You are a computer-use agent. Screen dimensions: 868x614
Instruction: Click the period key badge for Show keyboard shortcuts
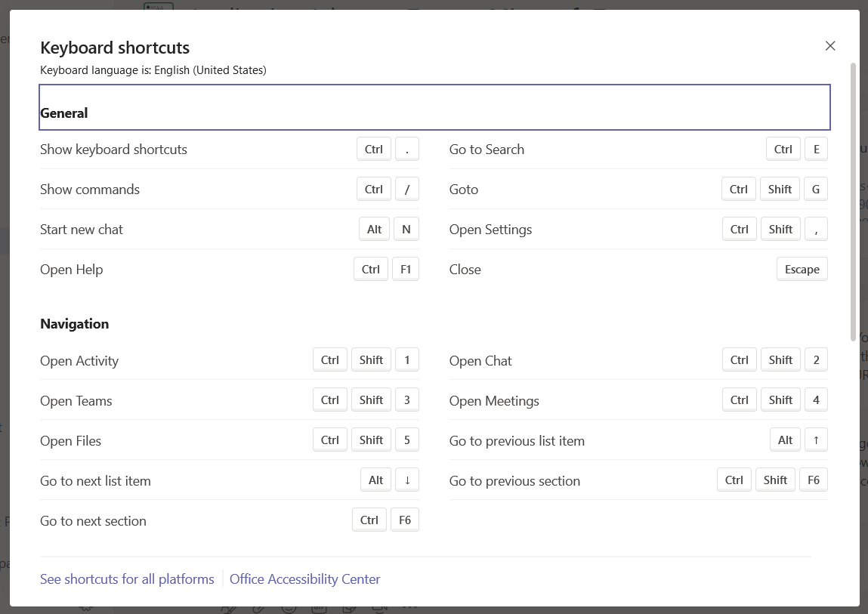click(x=406, y=150)
